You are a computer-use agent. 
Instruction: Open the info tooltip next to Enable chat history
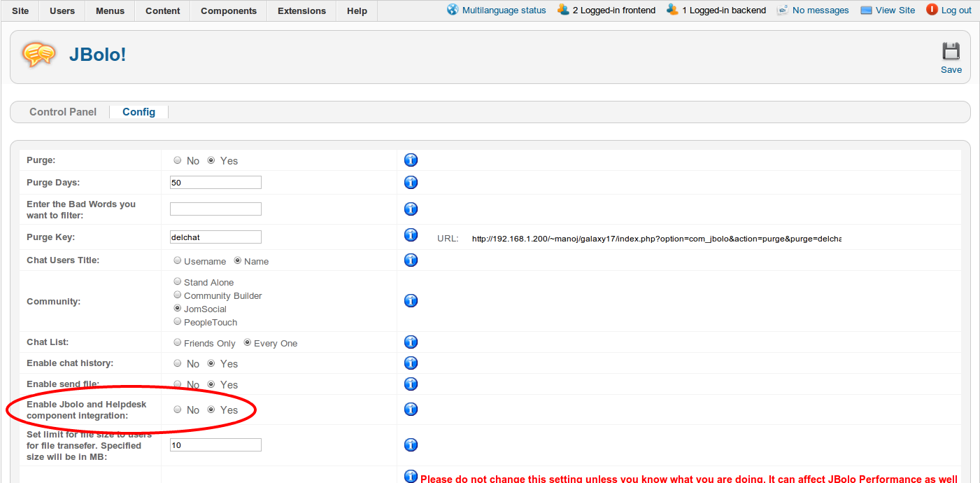[411, 363]
